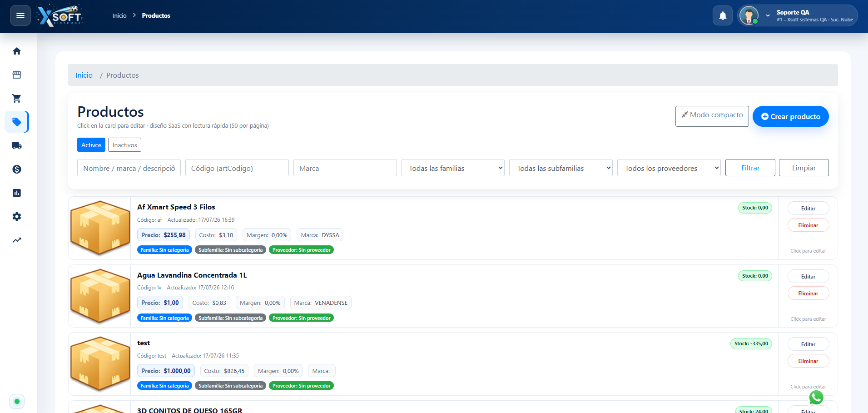Click Crear producto button
The image size is (868, 413).
pyautogui.click(x=790, y=116)
